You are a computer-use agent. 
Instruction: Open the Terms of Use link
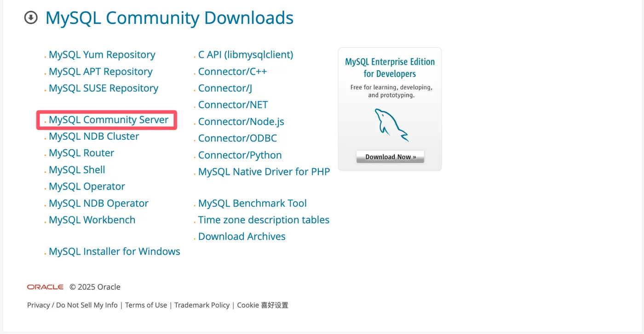point(146,305)
